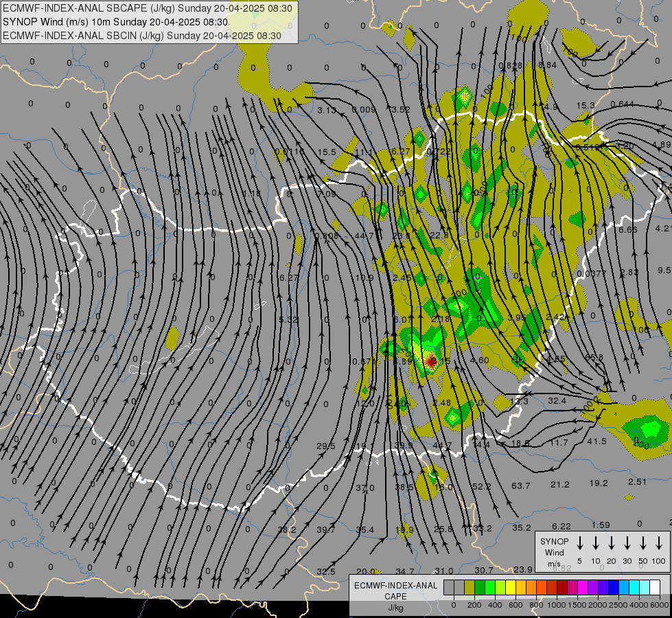Click the 63.7 SBCIN value
The image size is (672, 618).
[x=521, y=486]
